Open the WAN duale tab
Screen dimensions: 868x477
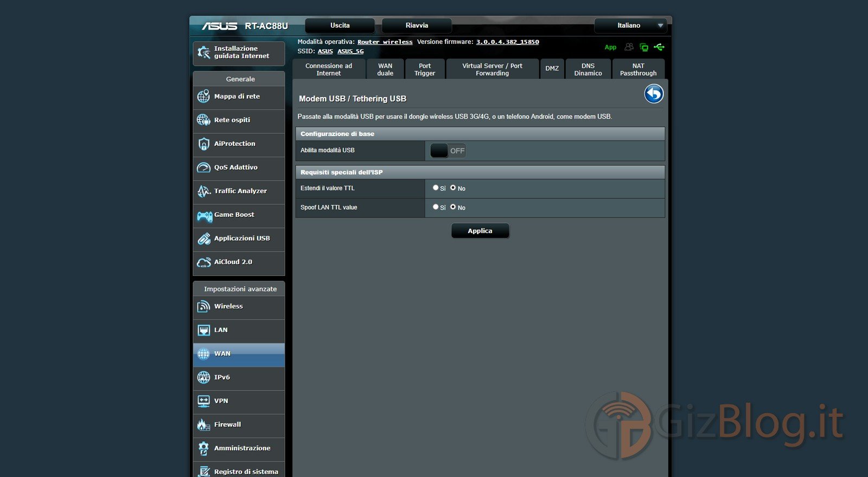pyautogui.click(x=385, y=69)
